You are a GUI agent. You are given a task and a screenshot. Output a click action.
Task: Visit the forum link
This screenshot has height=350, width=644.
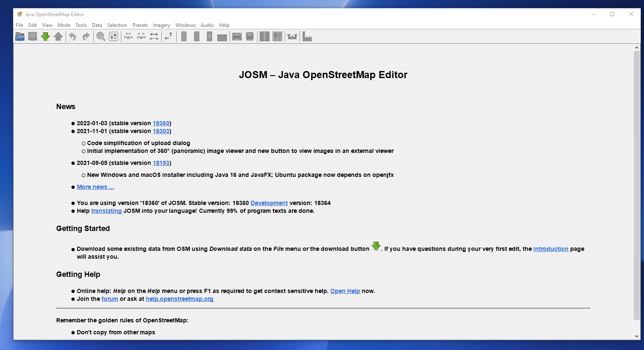tap(110, 299)
